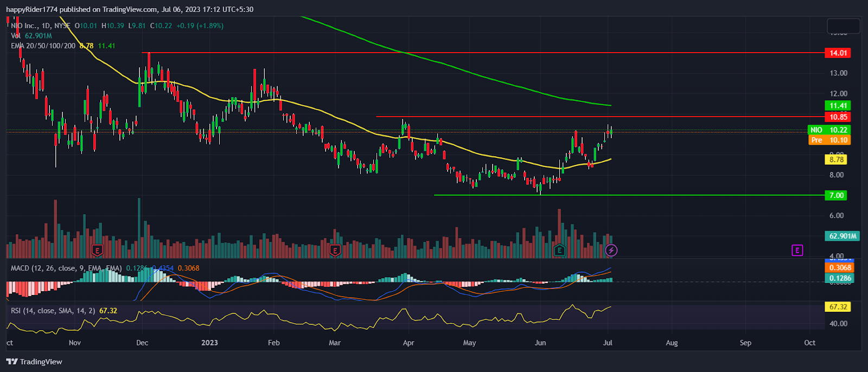Screen dimensions: 868x372
Task: Click the Apr label on time axis
Action: tap(409, 343)
